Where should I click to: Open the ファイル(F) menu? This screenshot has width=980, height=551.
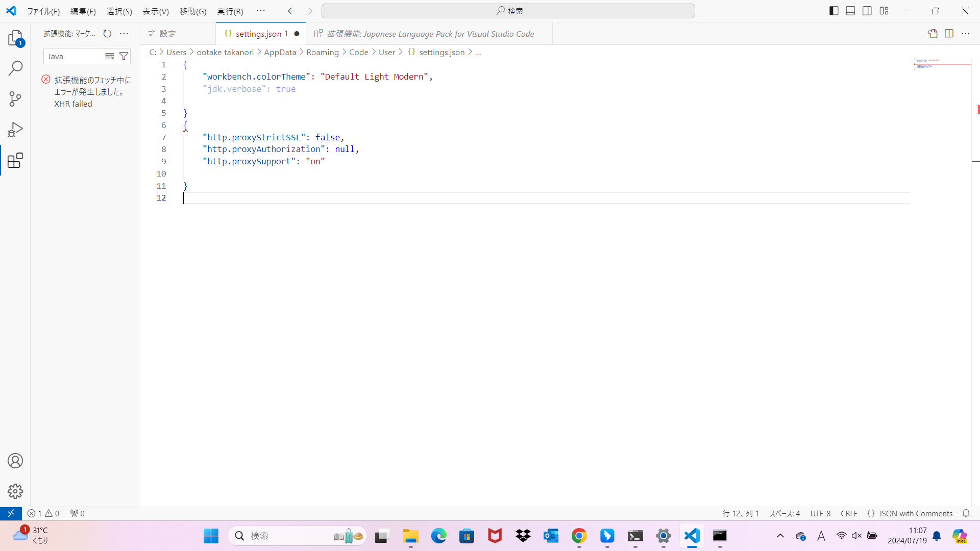43,11
